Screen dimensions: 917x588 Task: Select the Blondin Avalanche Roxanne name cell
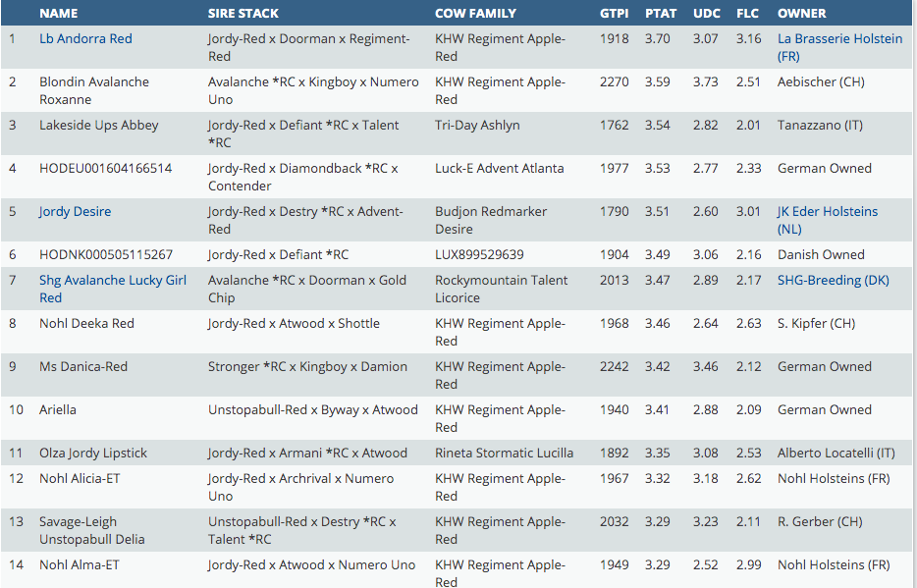tap(93, 90)
